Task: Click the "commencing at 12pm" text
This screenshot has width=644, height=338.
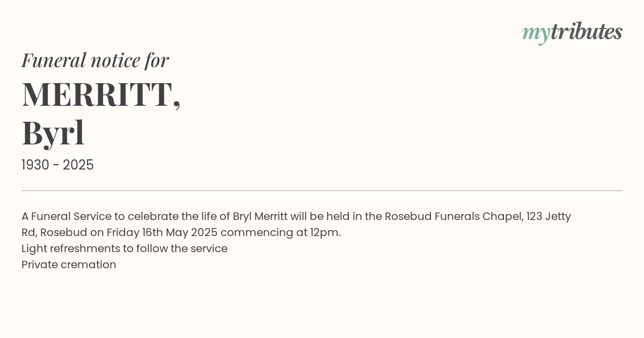Action: point(280,233)
